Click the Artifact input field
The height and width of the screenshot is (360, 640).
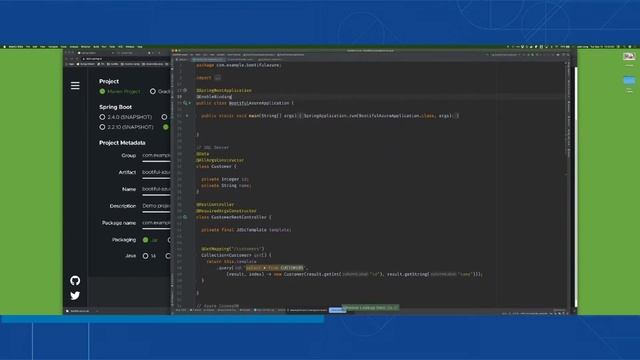click(x=156, y=173)
